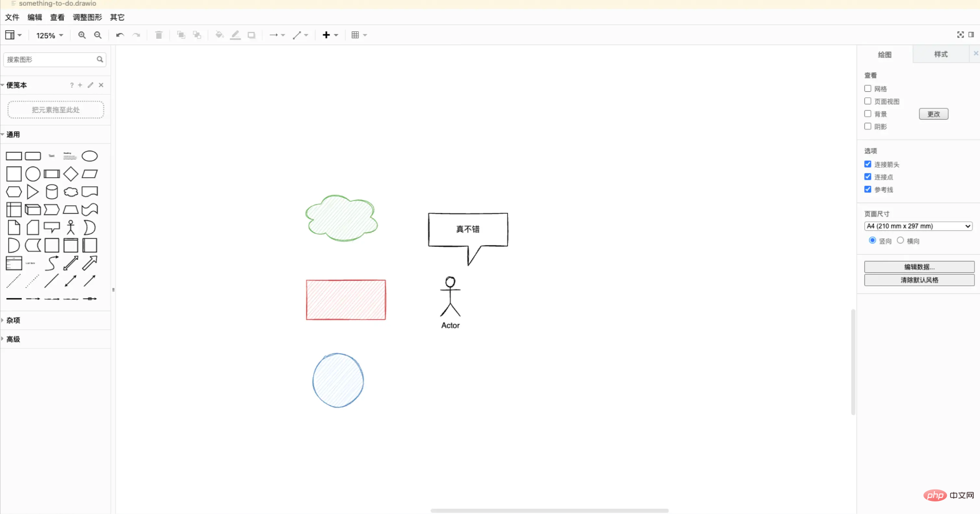The width and height of the screenshot is (980, 514).
Task: Click the 编辑数据 button
Action: pos(919,266)
